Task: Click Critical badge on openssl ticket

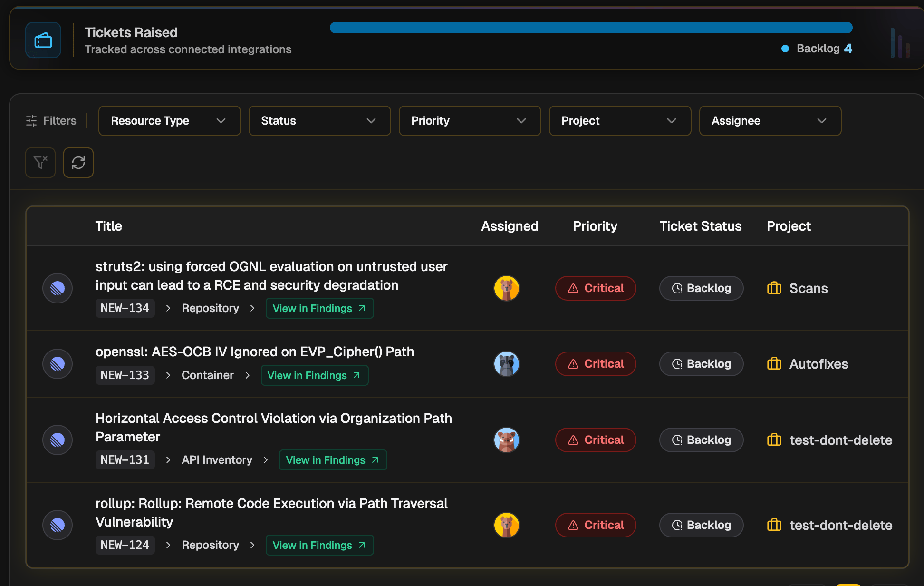Action: [x=596, y=364]
